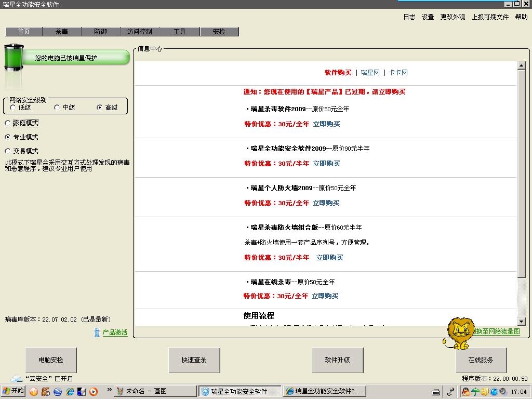Click the taskbar clock showing 17:04

[519, 392]
